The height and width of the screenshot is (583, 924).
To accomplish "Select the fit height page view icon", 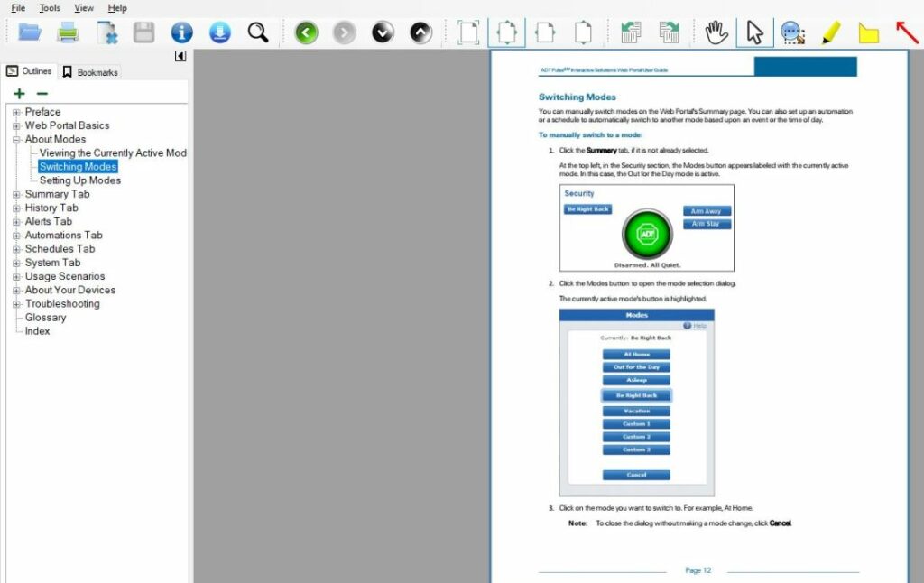I will click(583, 32).
